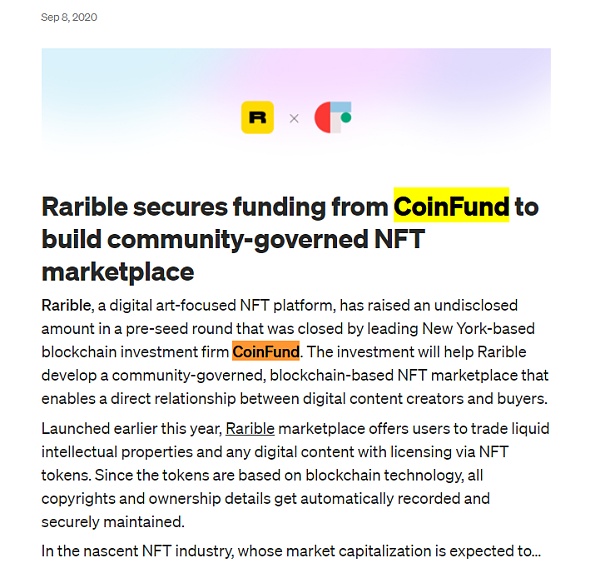
Task: Click 'In the nascent NFT industry' sentence
Action: click(137, 551)
